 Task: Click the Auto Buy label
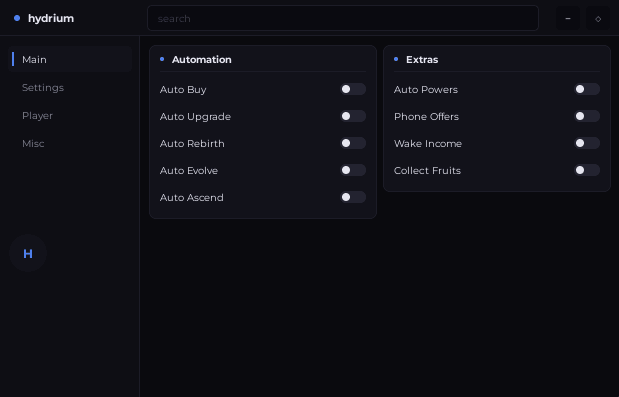click(x=183, y=90)
